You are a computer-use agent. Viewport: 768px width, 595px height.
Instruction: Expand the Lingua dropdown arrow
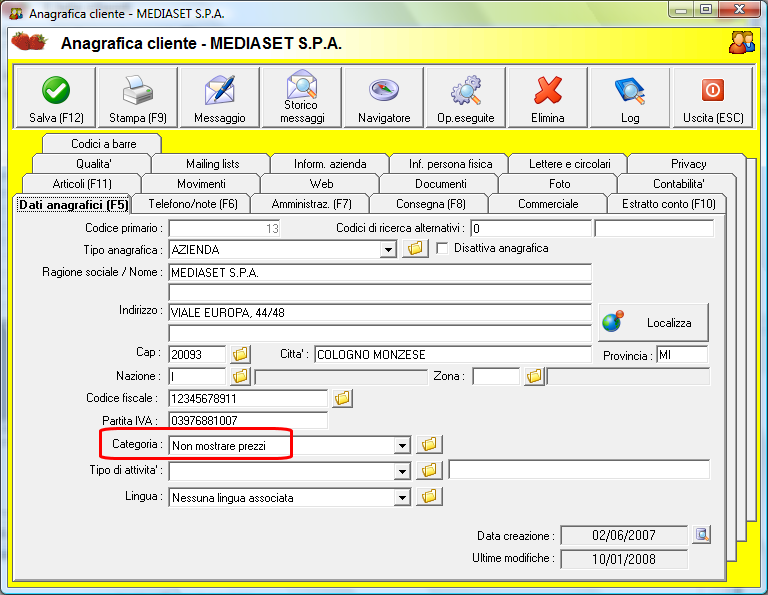pyautogui.click(x=402, y=498)
